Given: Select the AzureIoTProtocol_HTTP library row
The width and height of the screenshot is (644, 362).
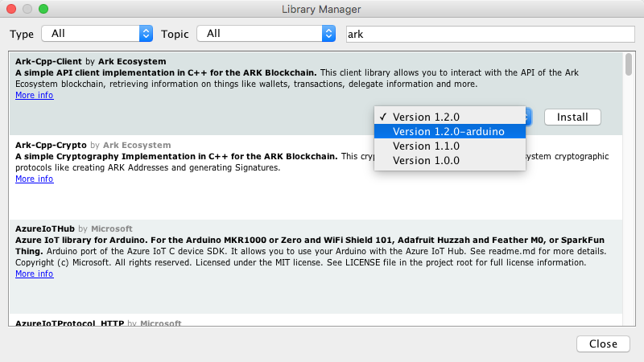Looking at the screenshot, I should click(314, 321).
